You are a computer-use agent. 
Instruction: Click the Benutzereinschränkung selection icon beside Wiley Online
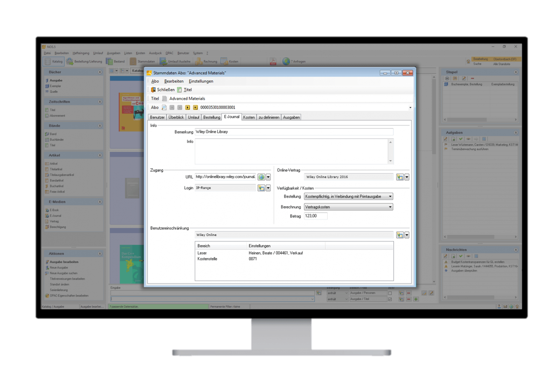click(400, 235)
